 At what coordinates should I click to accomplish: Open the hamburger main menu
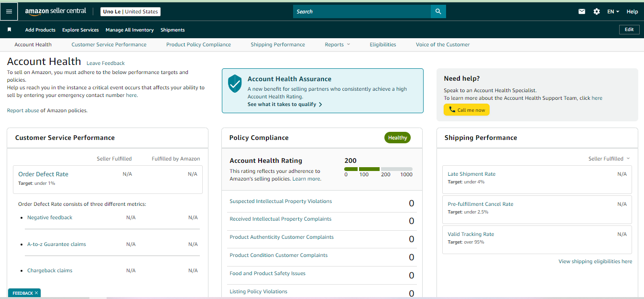pyautogui.click(x=9, y=11)
